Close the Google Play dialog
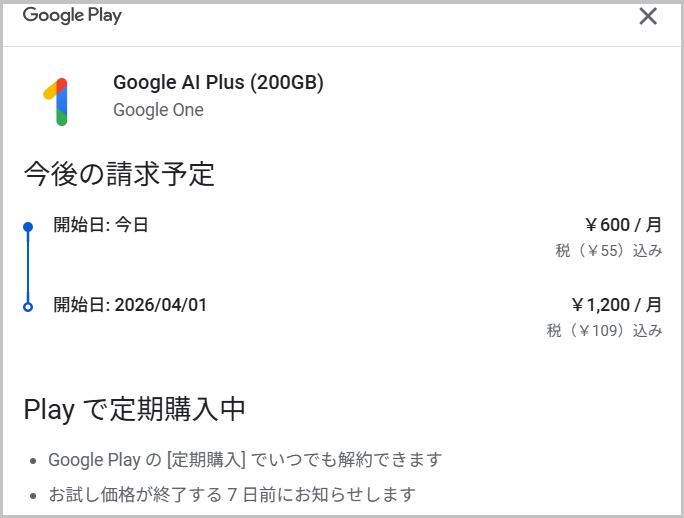Image resolution: width=684 pixels, height=518 pixels. click(648, 16)
